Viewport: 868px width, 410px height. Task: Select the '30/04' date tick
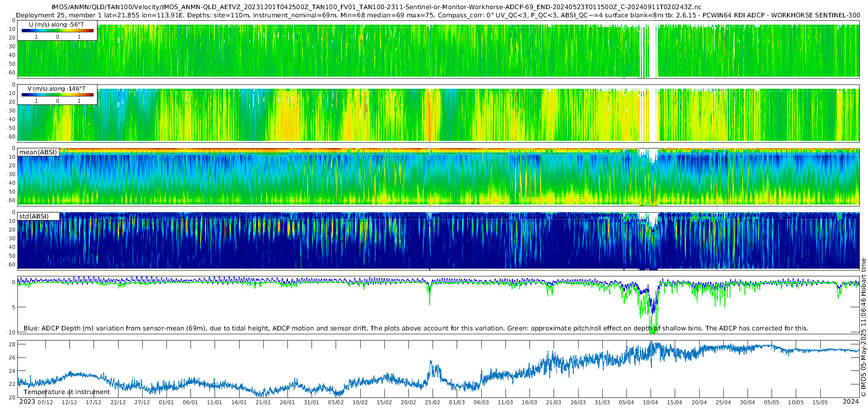pos(747,403)
